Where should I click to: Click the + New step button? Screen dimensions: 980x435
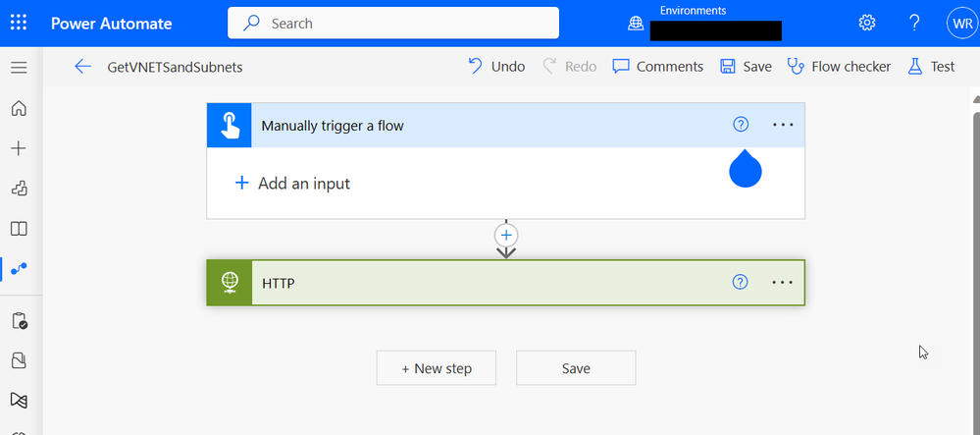pos(437,368)
